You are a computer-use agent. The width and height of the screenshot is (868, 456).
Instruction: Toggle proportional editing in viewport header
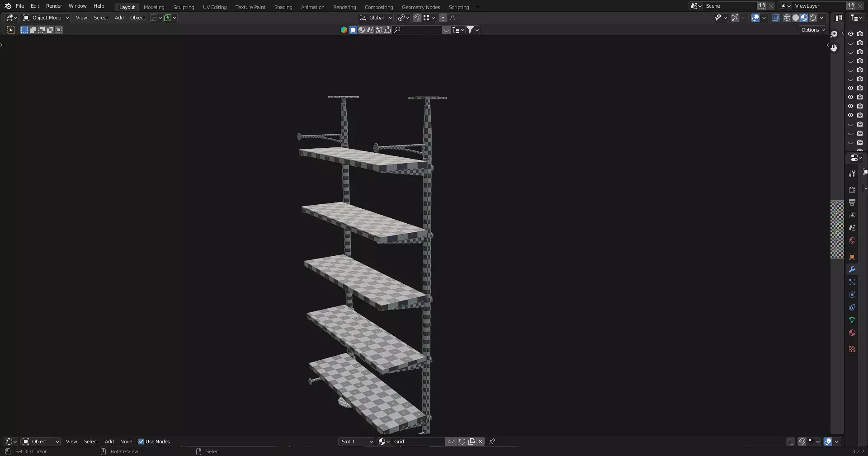443,18
